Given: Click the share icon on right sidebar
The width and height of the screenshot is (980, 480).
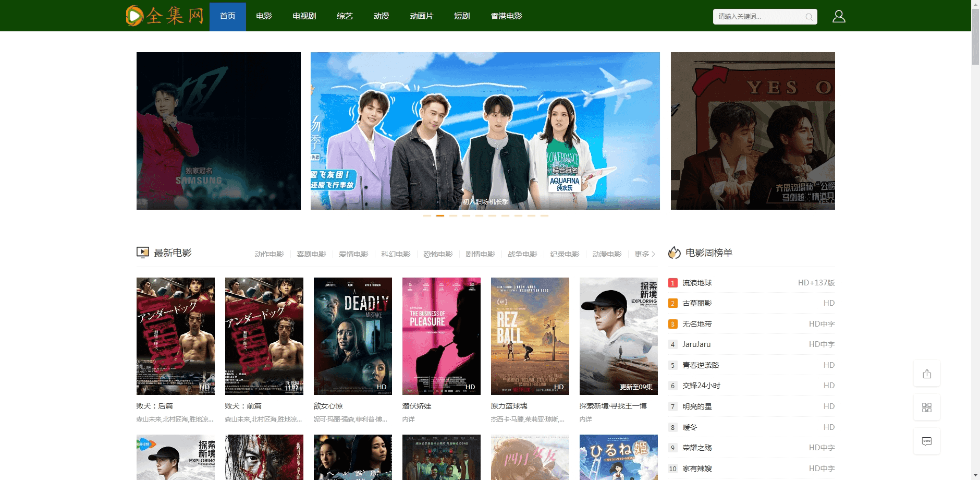Looking at the screenshot, I should click(927, 374).
